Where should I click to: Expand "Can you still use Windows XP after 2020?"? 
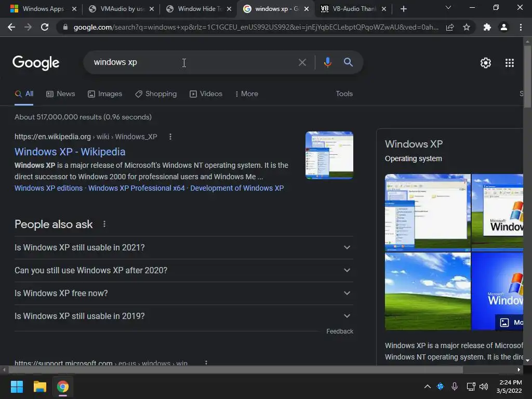click(183, 270)
